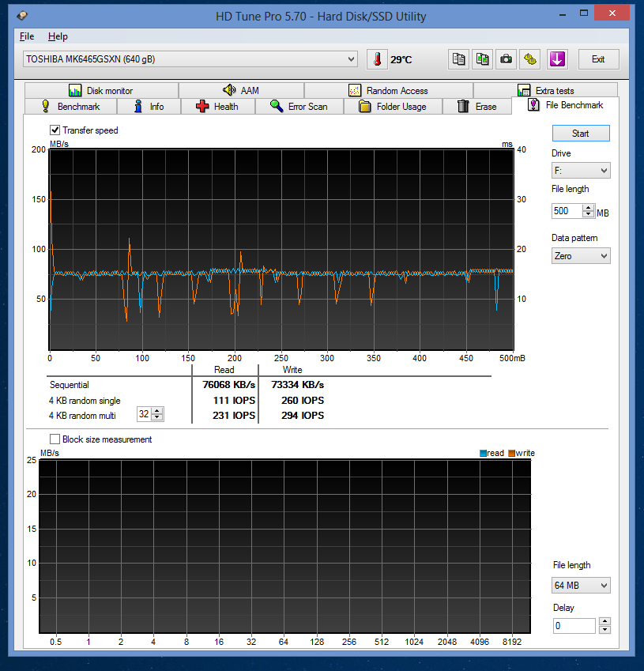The height and width of the screenshot is (671, 644).
Task: Open options with the gears icon
Action: point(529,59)
